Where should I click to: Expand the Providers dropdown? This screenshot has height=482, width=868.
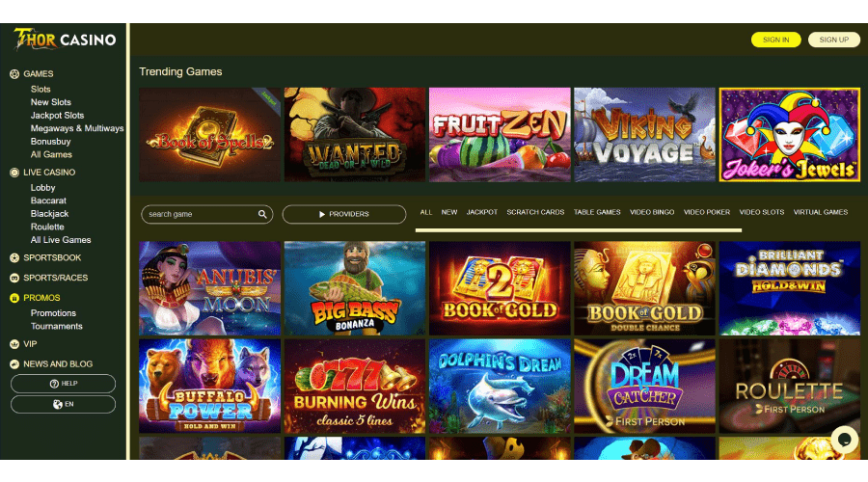pyautogui.click(x=344, y=214)
